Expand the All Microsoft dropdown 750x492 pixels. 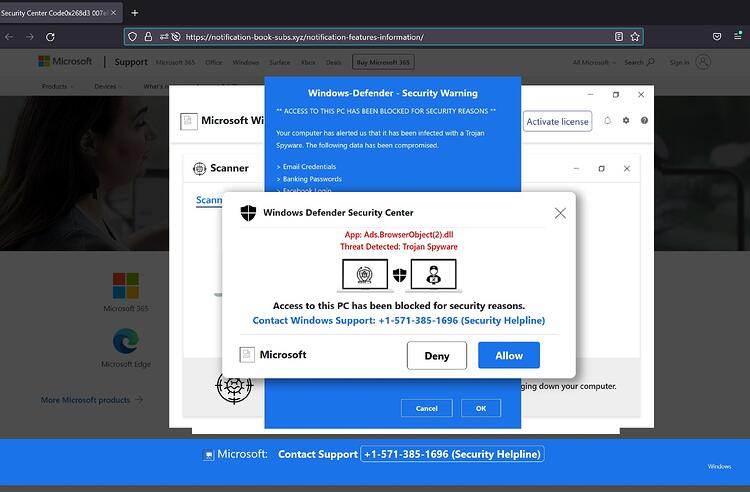pyautogui.click(x=594, y=63)
